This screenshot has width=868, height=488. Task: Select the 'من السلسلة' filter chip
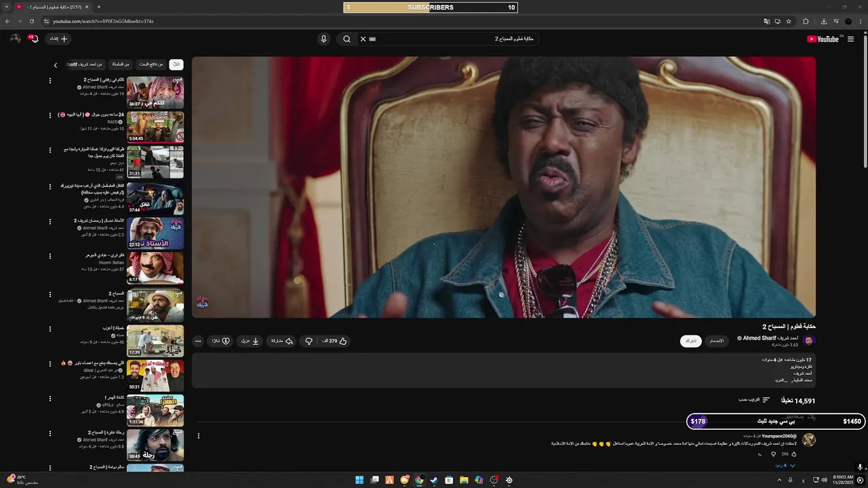pyautogui.click(x=120, y=64)
